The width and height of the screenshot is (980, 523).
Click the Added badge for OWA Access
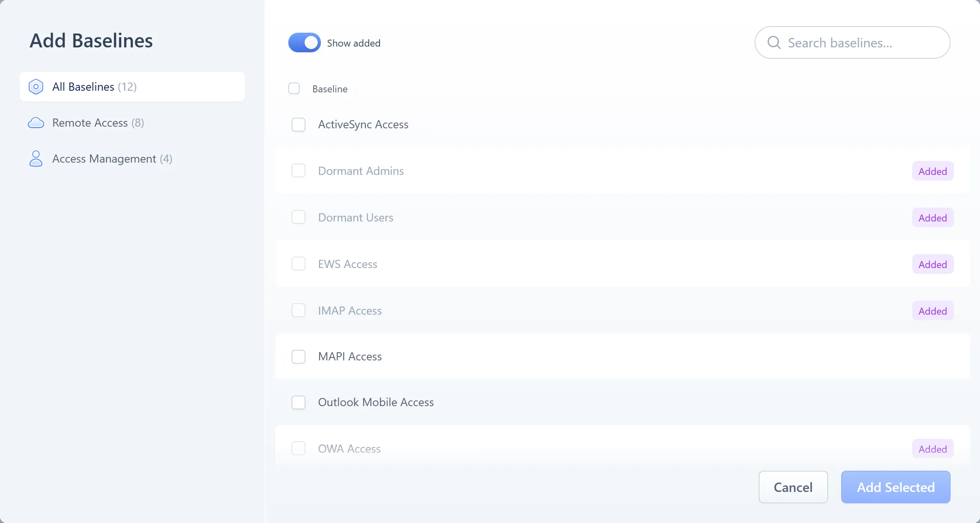(x=933, y=449)
